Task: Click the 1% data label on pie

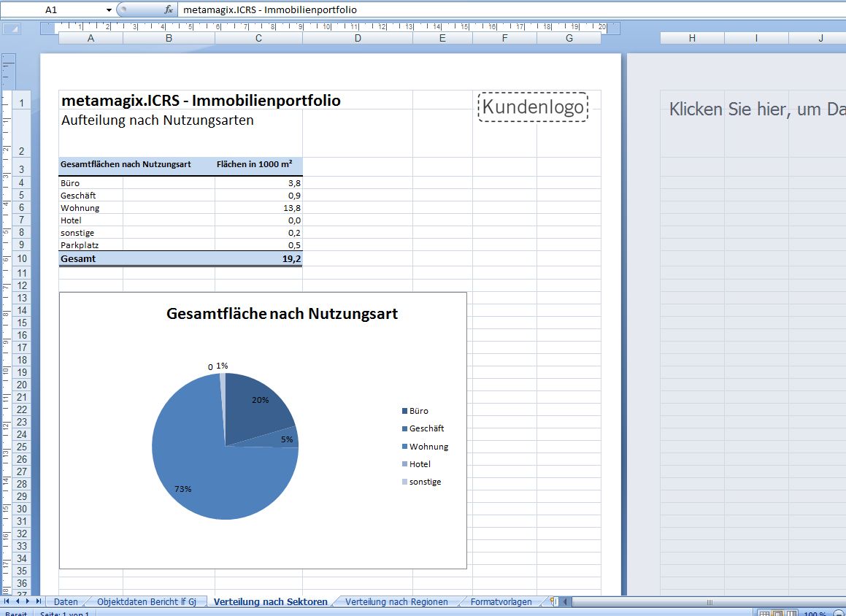Action: [222, 366]
